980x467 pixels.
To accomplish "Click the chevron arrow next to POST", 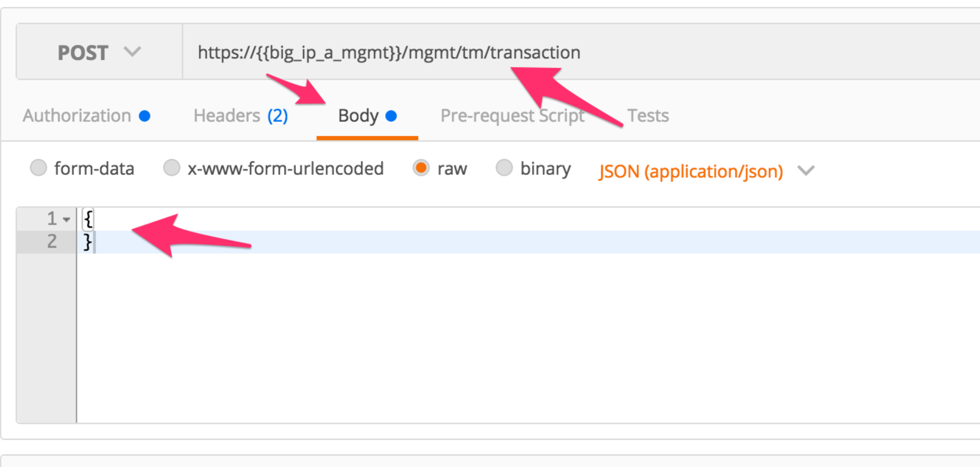I will tap(133, 51).
